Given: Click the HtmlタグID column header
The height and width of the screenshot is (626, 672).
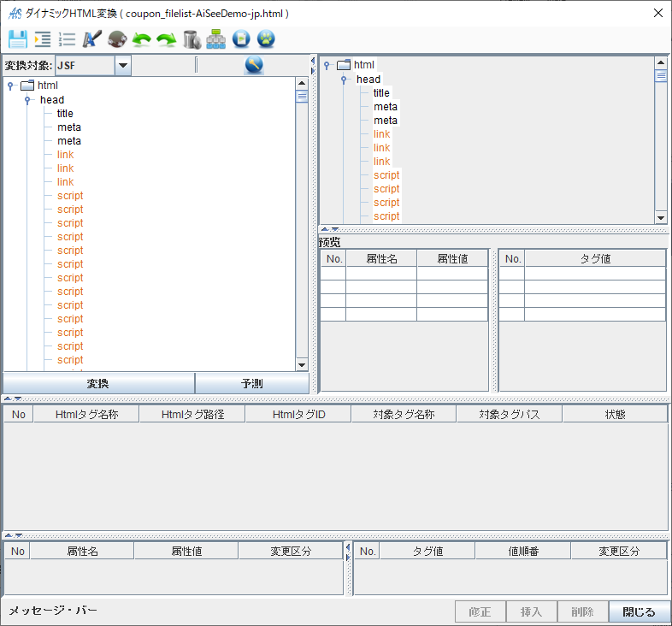Looking at the screenshot, I should (x=298, y=415).
